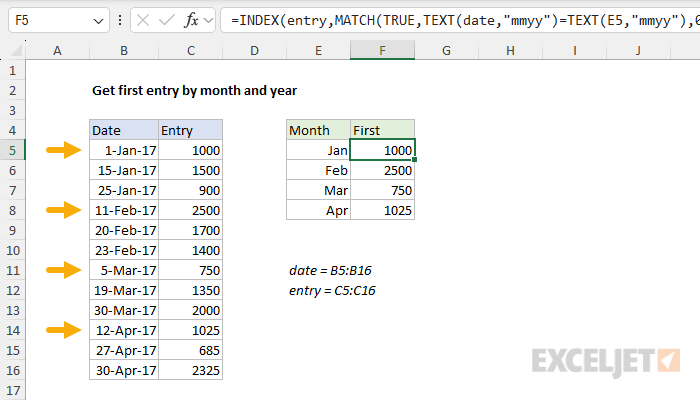Click entry value 1700
This screenshot has width=700, height=400.
click(191, 230)
